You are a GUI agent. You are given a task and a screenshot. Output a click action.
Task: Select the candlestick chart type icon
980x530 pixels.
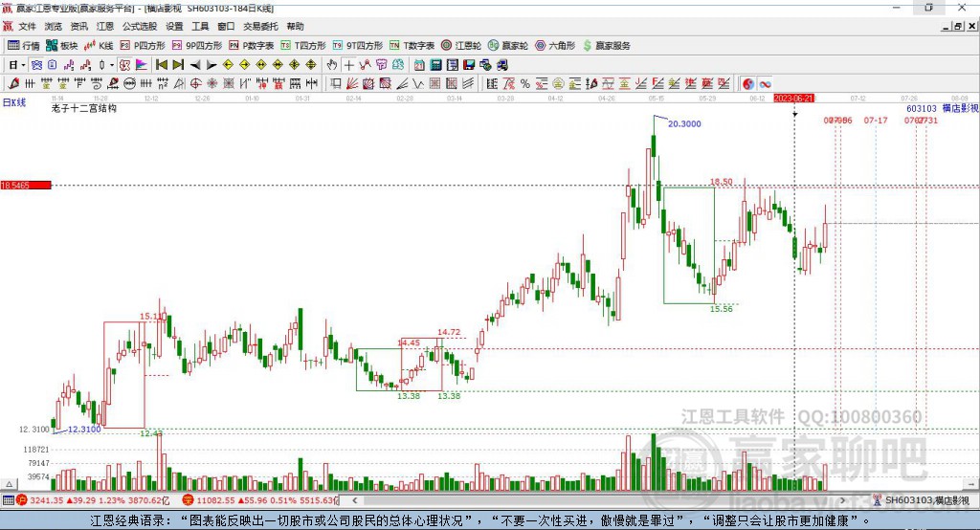(101, 65)
